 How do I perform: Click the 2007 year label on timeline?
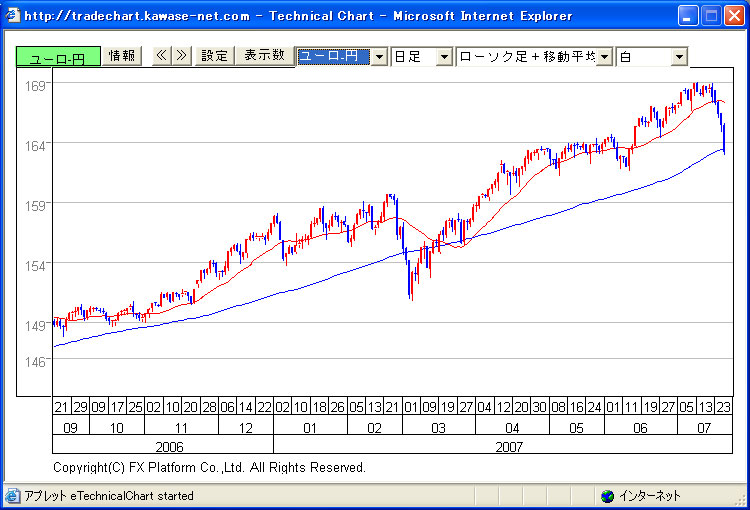coord(509,446)
